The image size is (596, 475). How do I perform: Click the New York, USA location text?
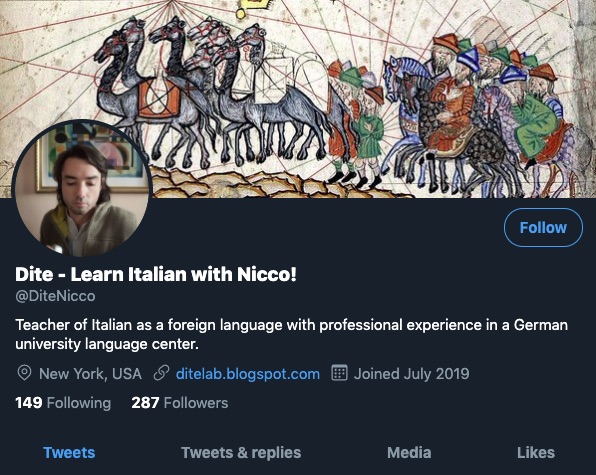tap(90, 374)
